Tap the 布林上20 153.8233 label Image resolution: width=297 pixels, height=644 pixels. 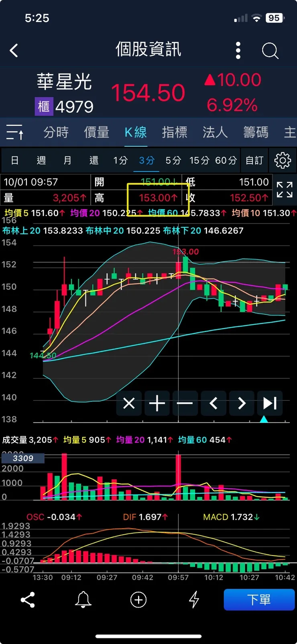43,231
